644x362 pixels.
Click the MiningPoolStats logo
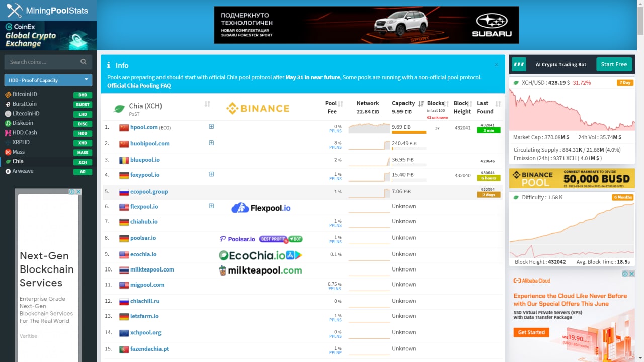48,10
